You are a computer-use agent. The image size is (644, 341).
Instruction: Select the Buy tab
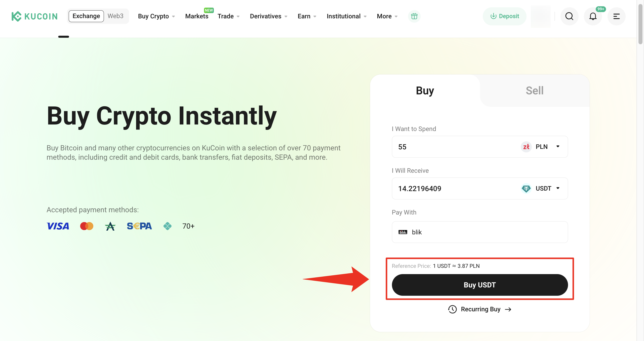point(425,90)
